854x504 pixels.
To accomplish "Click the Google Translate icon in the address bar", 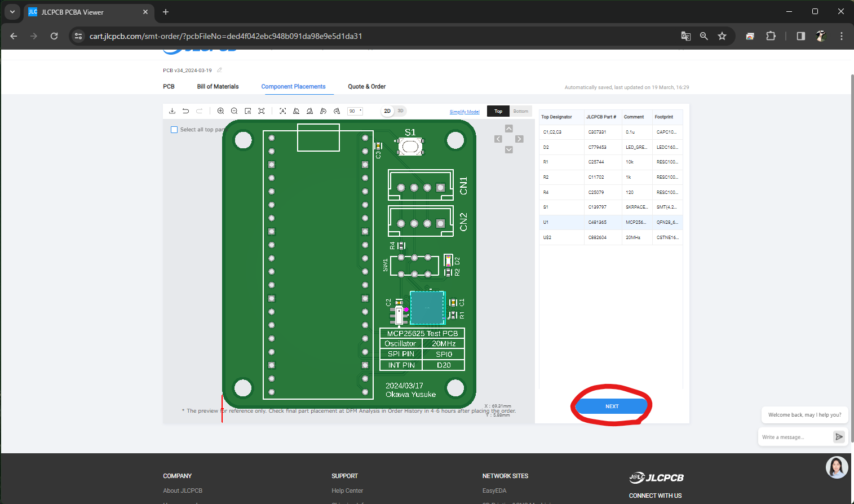I will point(685,36).
